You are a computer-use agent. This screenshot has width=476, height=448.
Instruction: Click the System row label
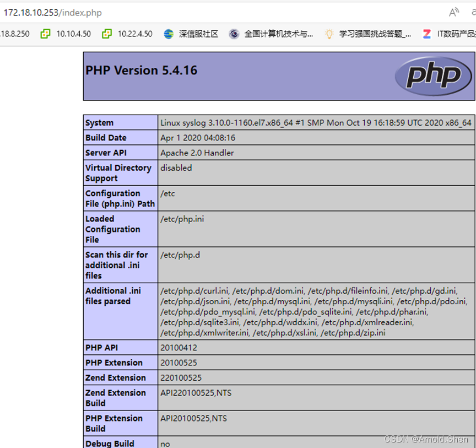(x=99, y=123)
